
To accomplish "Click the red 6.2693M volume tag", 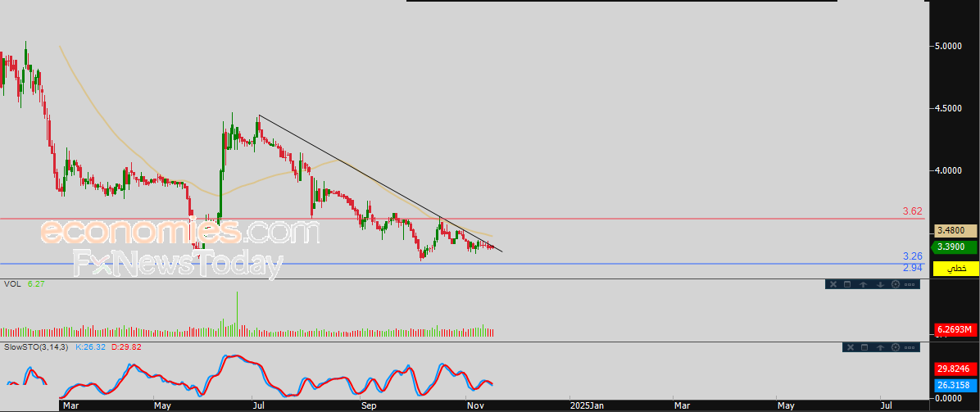I will [955, 328].
